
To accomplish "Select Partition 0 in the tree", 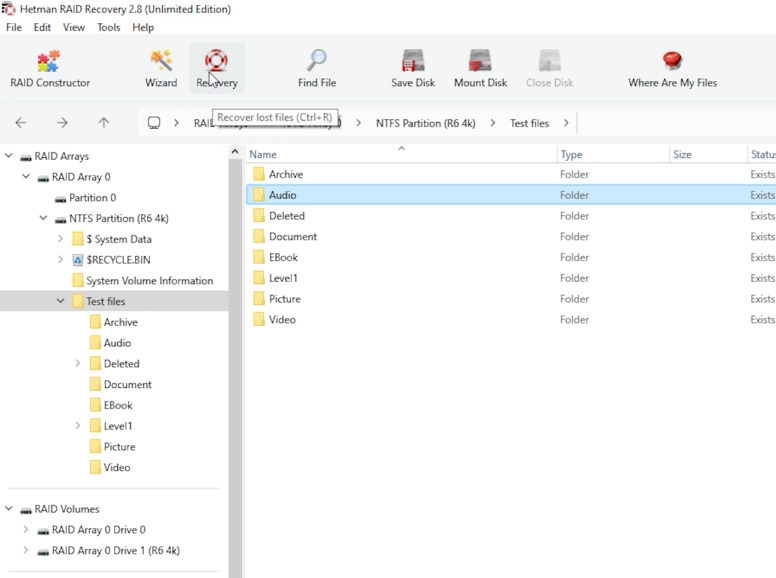I will point(93,197).
